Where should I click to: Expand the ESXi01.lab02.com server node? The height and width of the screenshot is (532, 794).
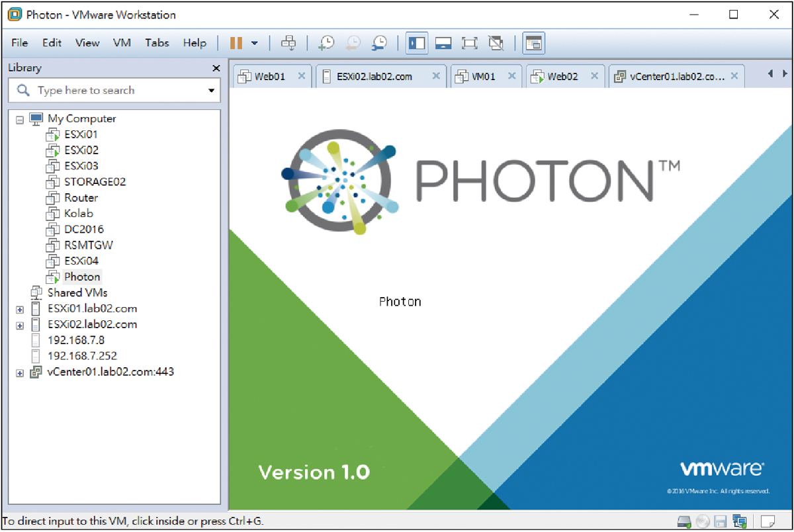[20, 310]
